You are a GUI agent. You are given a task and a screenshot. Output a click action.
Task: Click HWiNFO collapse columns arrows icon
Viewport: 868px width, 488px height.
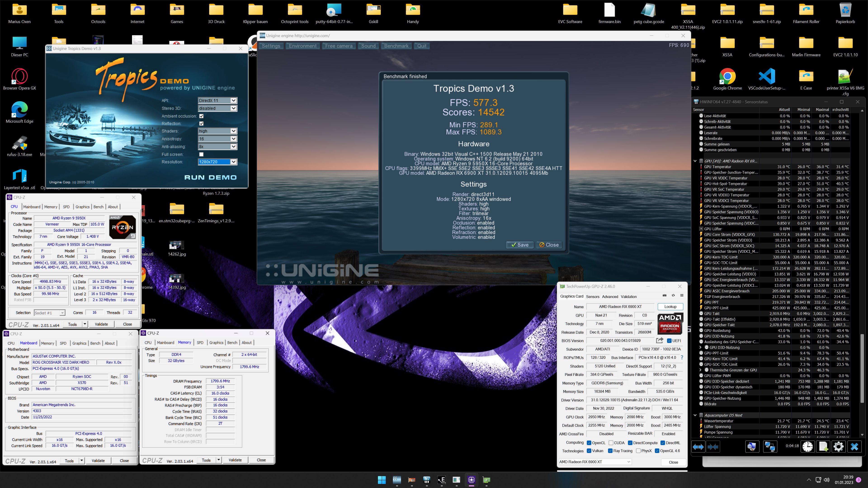point(713,447)
